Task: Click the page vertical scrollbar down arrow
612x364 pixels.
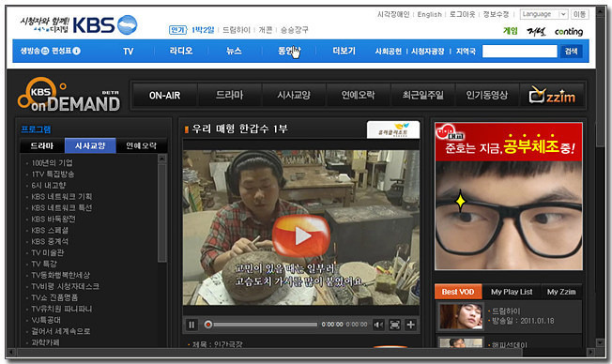Action: pos(601,342)
